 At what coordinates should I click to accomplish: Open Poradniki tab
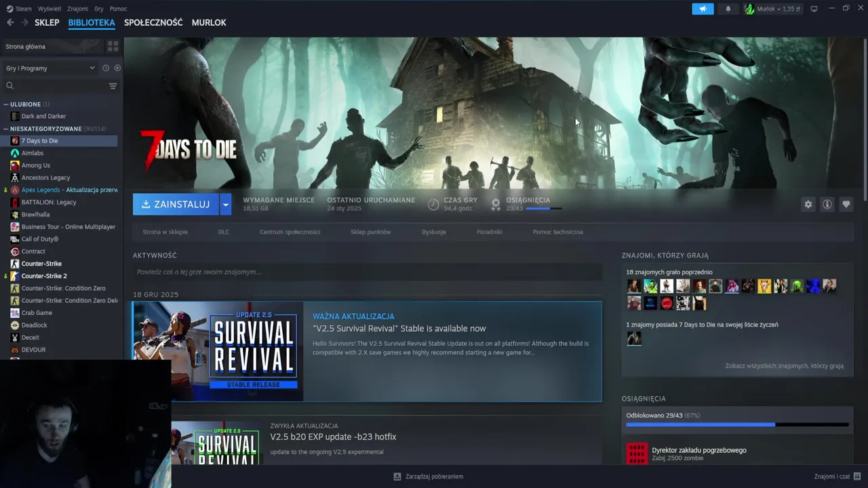(489, 232)
